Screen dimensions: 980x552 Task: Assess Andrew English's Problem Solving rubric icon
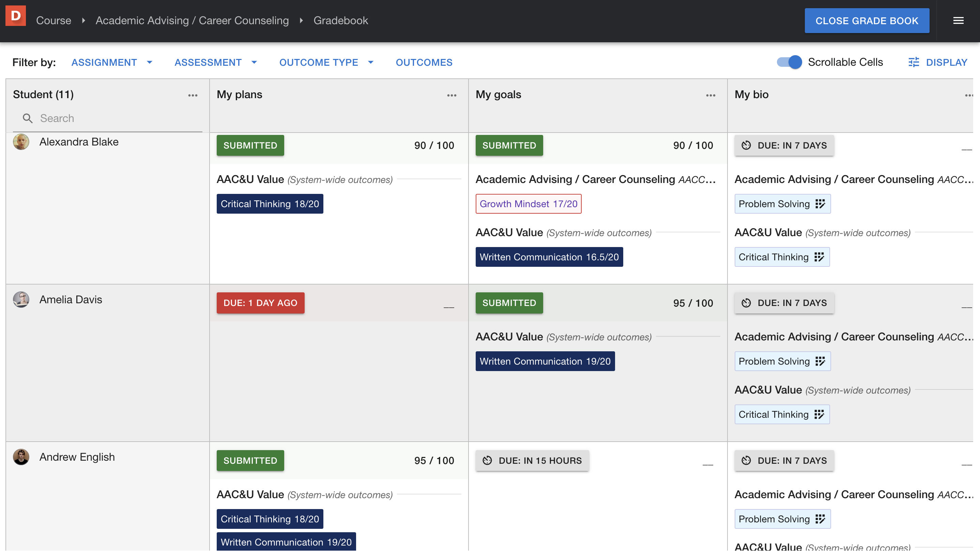[x=820, y=519]
